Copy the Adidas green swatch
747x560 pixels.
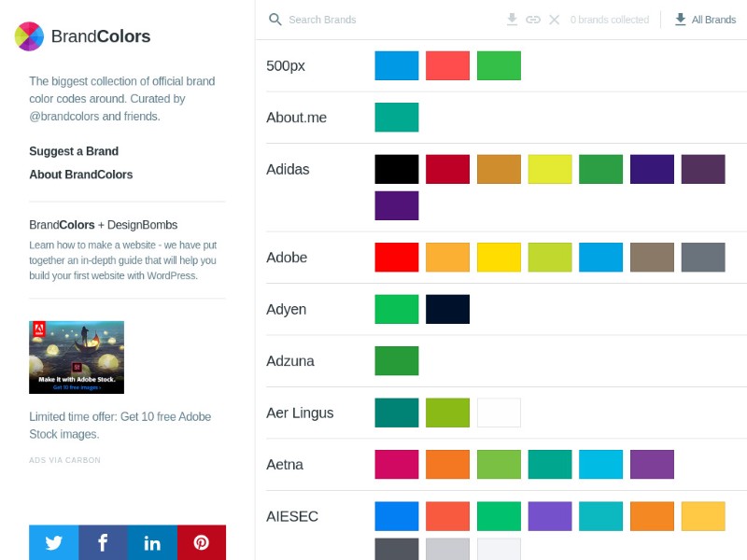point(600,169)
